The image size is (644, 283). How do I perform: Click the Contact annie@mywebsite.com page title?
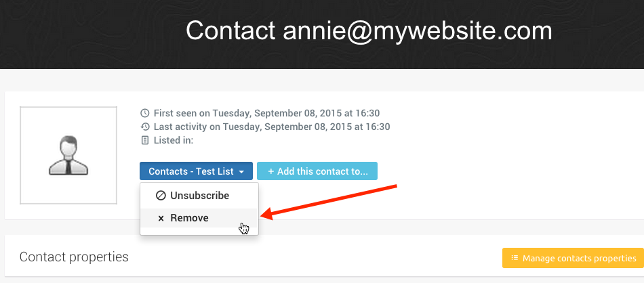369,30
